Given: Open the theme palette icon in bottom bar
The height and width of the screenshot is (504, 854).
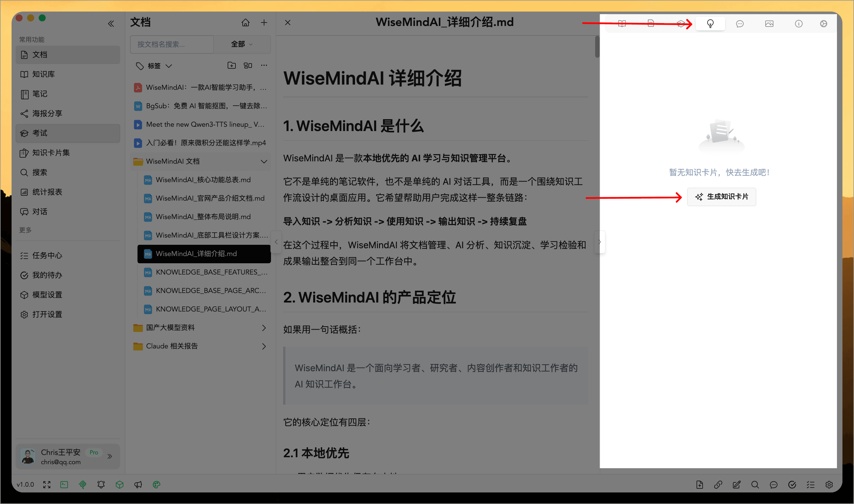Looking at the screenshot, I should (157, 485).
